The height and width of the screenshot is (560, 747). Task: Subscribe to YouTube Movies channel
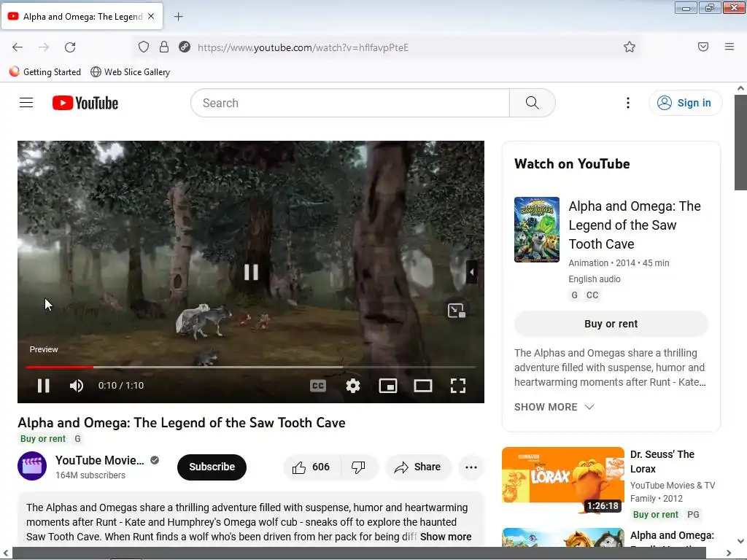(212, 467)
